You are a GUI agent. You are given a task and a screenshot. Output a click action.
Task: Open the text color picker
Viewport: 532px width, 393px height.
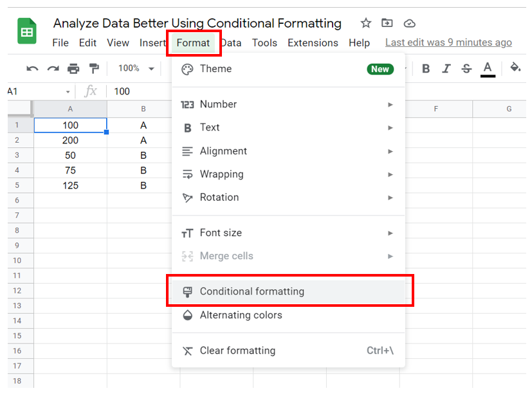pyautogui.click(x=488, y=68)
